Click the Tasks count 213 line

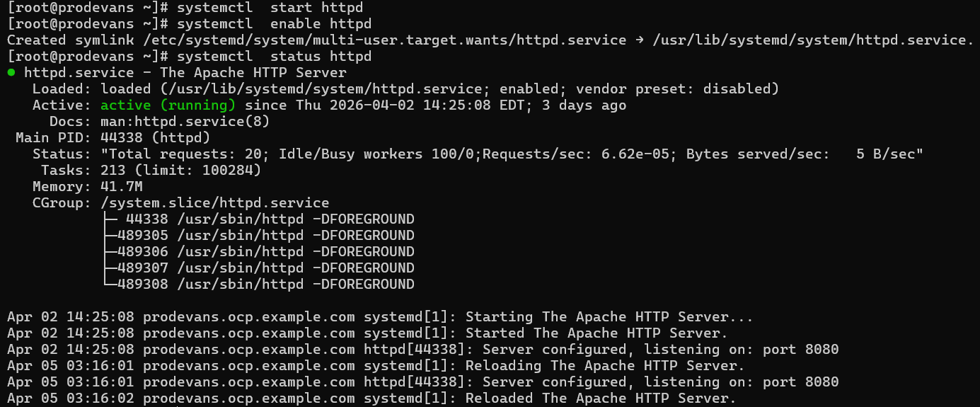coord(180,171)
